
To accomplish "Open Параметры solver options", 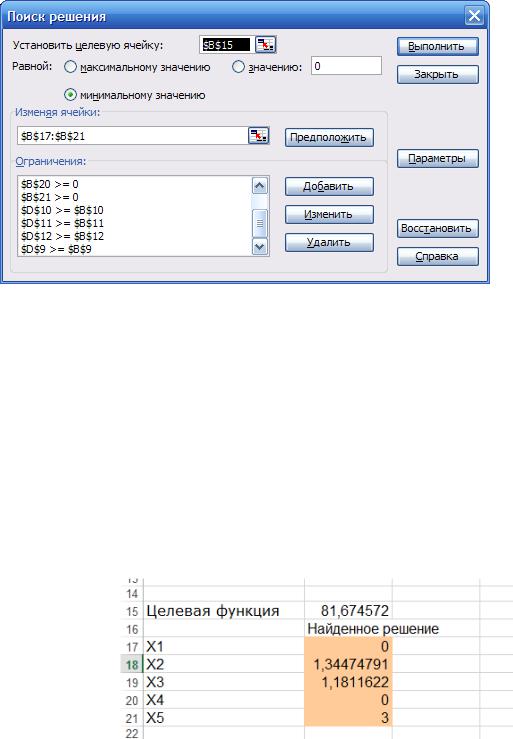I will click(438, 158).
